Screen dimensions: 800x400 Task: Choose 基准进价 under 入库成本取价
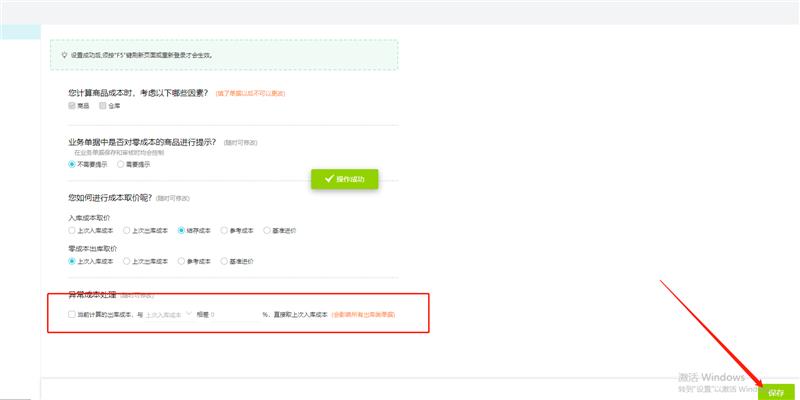click(x=270, y=229)
